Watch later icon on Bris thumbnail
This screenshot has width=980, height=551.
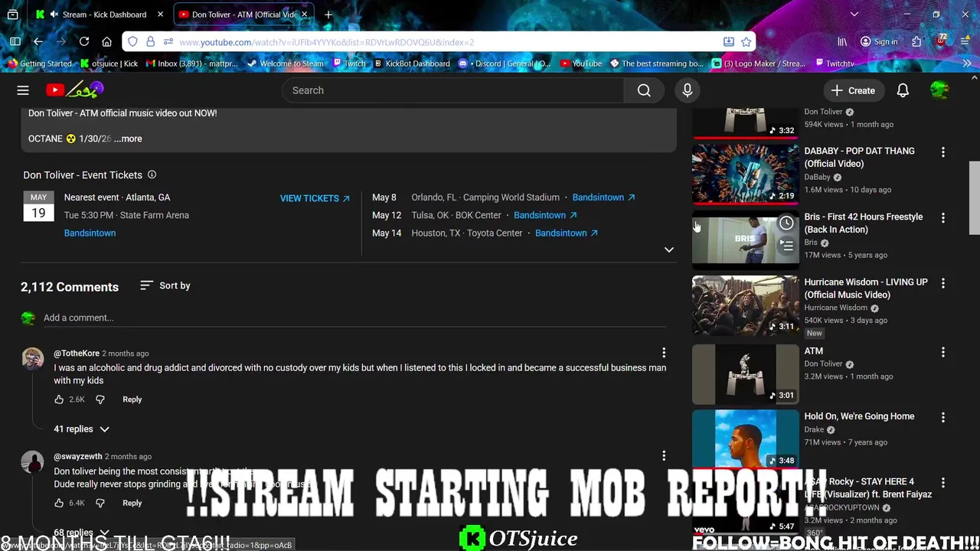tap(786, 223)
